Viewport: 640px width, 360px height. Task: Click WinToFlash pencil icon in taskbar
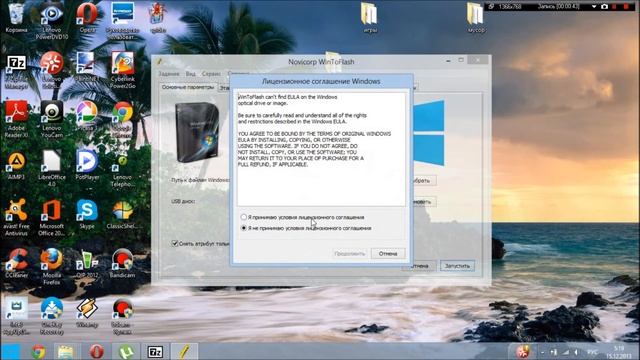point(184,351)
